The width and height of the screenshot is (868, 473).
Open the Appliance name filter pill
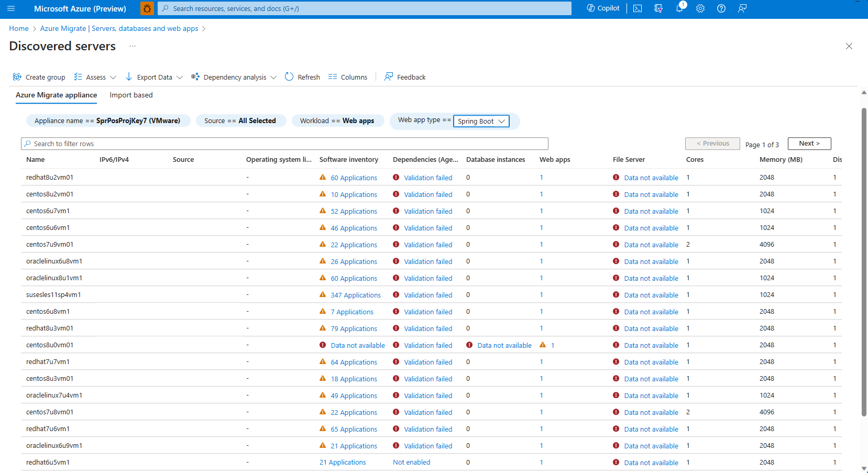click(108, 120)
